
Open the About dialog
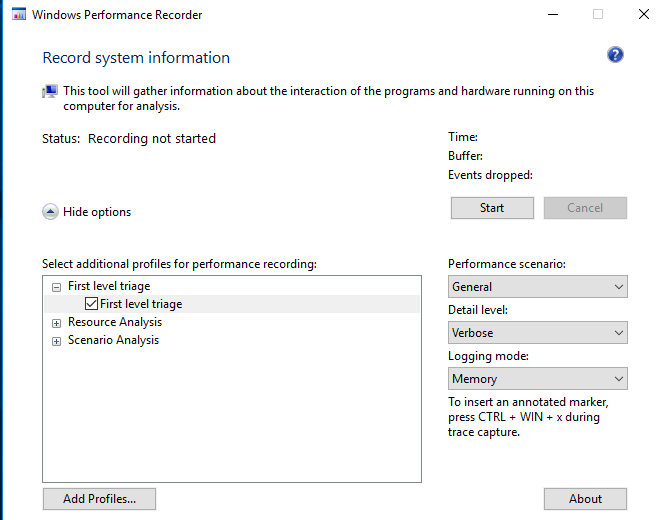coord(585,499)
